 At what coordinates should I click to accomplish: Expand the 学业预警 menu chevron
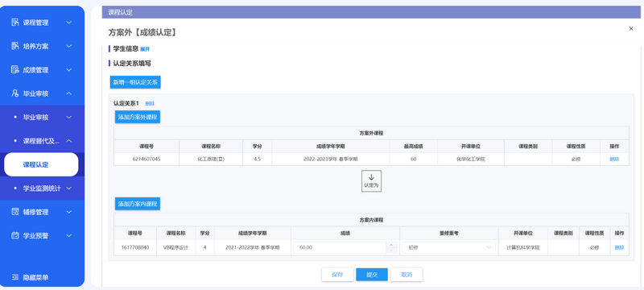tap(68, 236)
